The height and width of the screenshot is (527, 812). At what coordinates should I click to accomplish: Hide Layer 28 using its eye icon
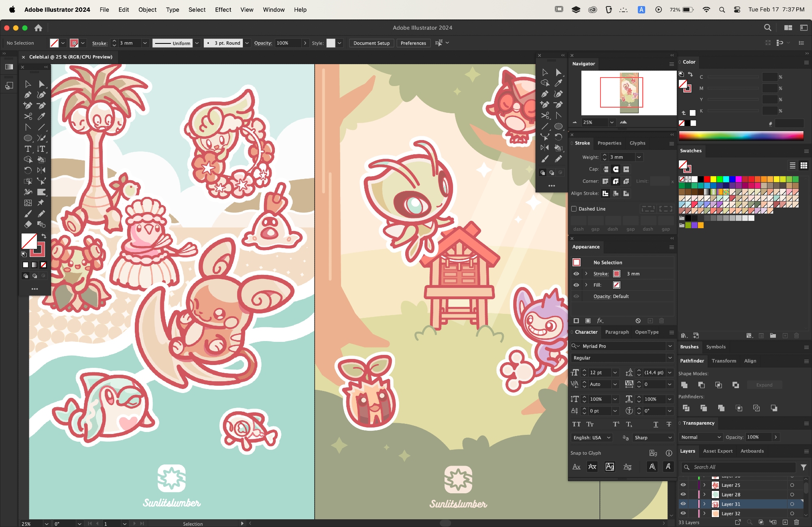683,495
